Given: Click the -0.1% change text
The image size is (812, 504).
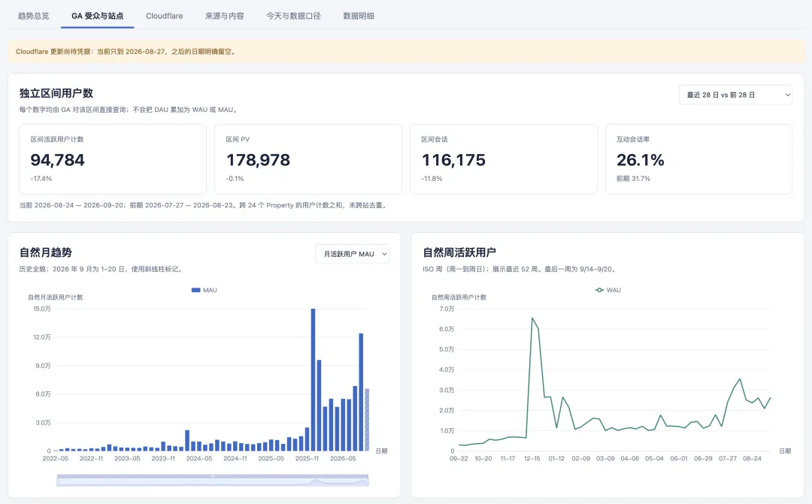Looking at the screenshot, I should pos(235,179).
